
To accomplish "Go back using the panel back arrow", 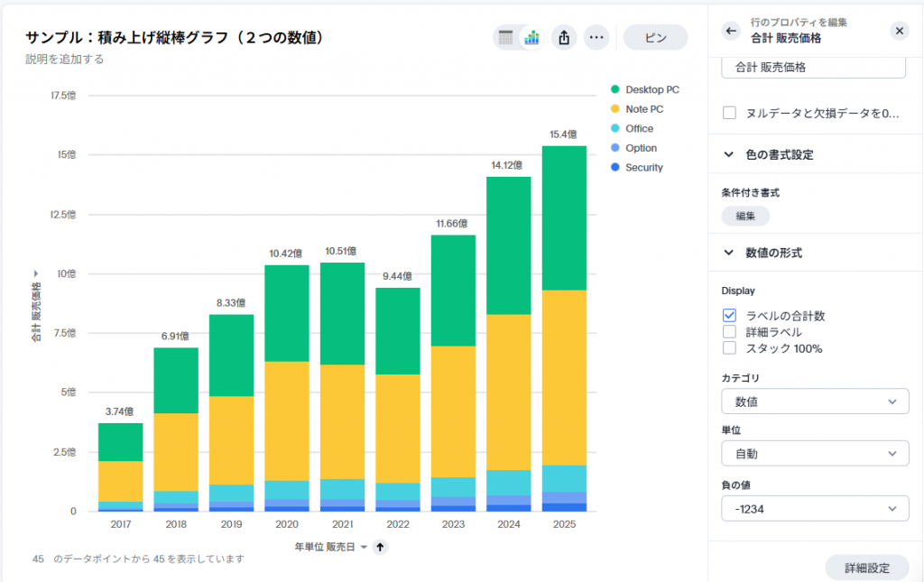I will 730,31.
